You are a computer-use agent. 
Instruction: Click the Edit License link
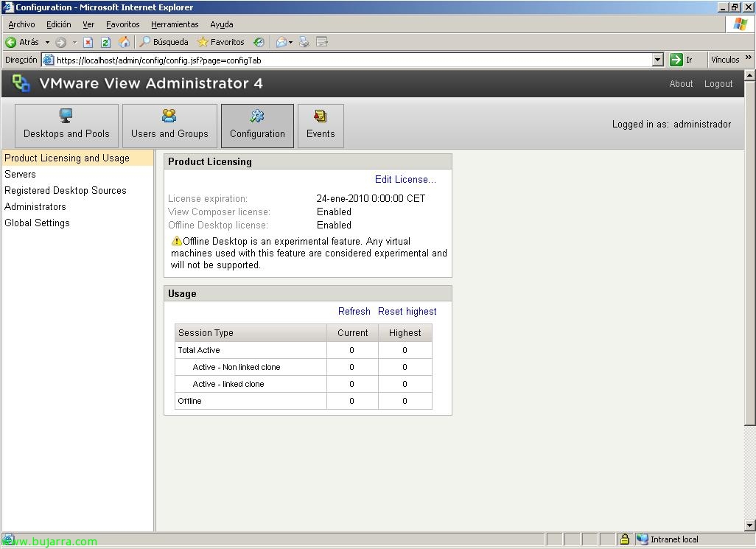click(x=405, y=179)
